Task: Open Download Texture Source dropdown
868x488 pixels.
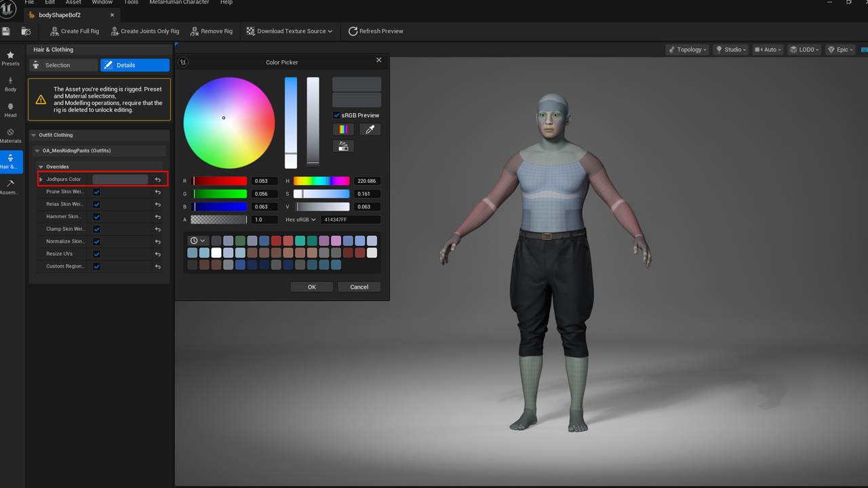Action: tap(290, 31)
